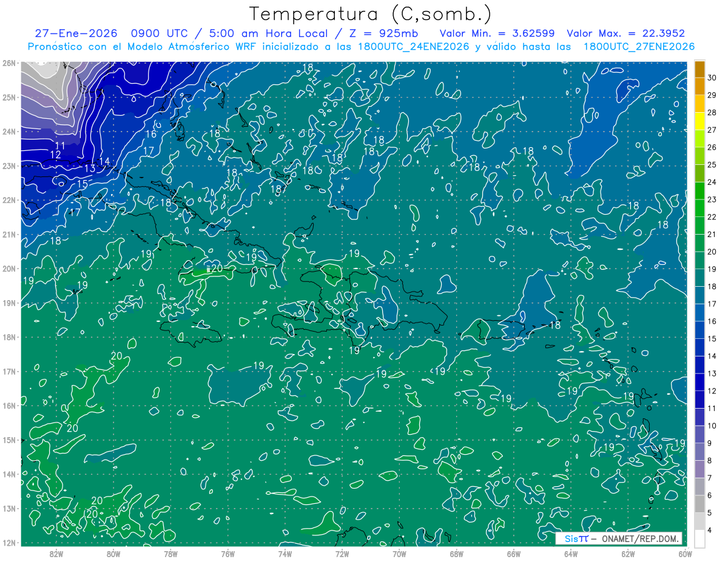Click '1800UTC_27ENE2026' valid-until time text

pyautogui.click(x=639, y=47)
